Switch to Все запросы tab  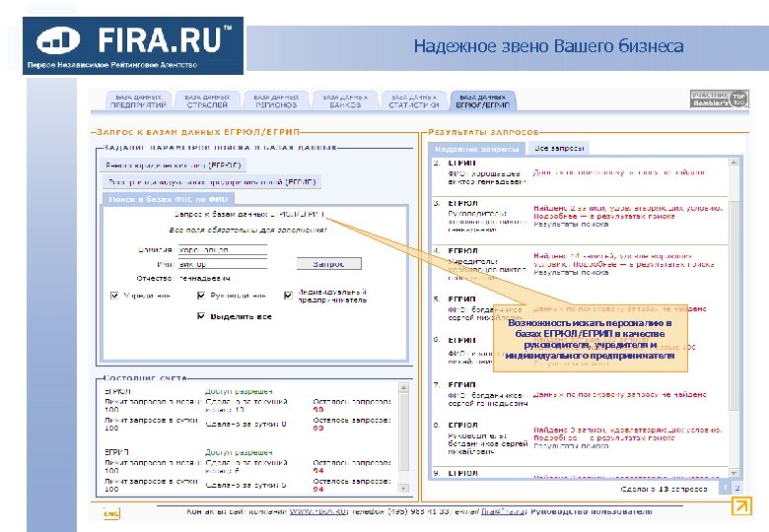point(559,148)
